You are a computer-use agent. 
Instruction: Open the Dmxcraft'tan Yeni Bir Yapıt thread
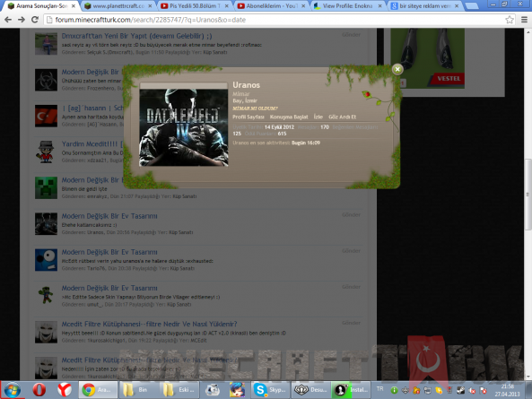tap(136, 36)
